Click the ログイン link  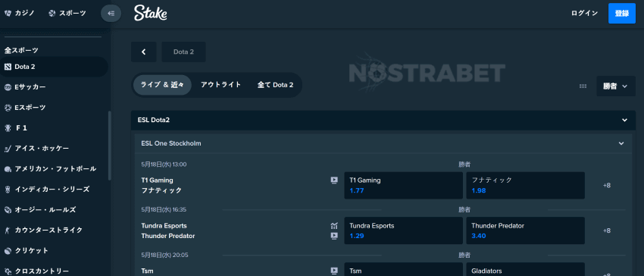point(584,13)
